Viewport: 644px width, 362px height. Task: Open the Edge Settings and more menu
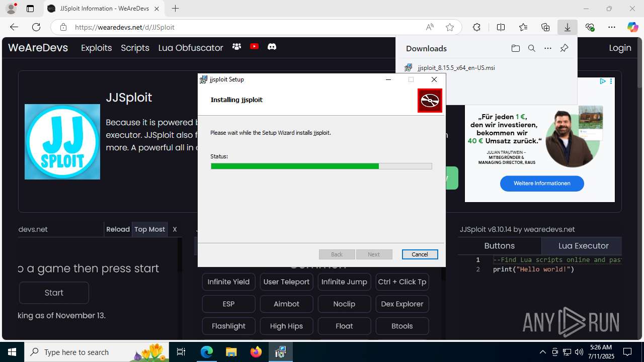tap(611, 27)
